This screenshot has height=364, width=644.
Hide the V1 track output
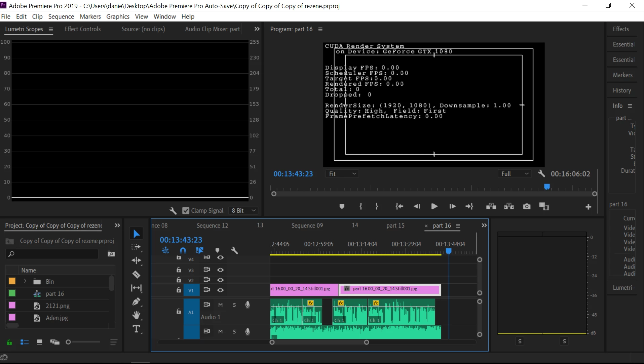[x=220, y=290]
